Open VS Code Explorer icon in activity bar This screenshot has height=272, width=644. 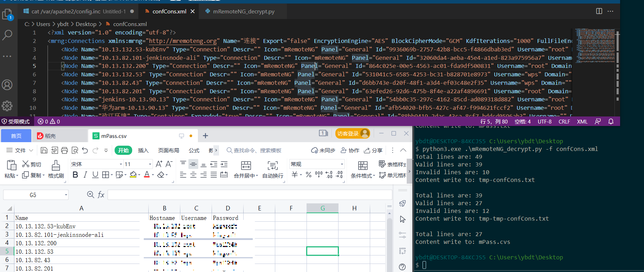click(x=7, y=14)
